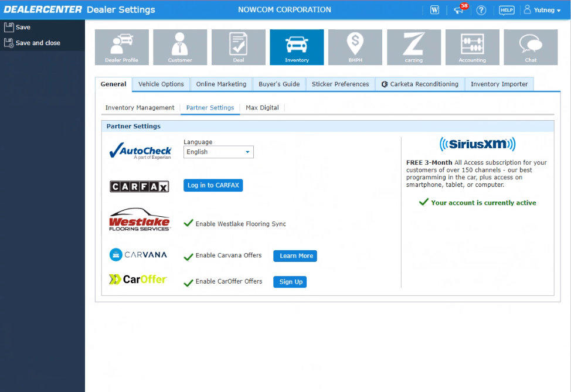
Task: Click the Carvana Learn More button
Action: point(295,256)
